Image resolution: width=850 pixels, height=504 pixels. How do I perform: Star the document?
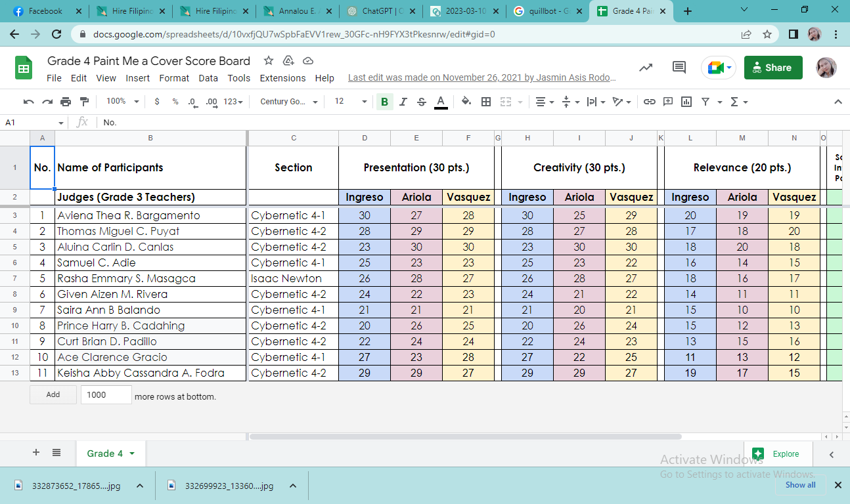click(x=268, y=60)
